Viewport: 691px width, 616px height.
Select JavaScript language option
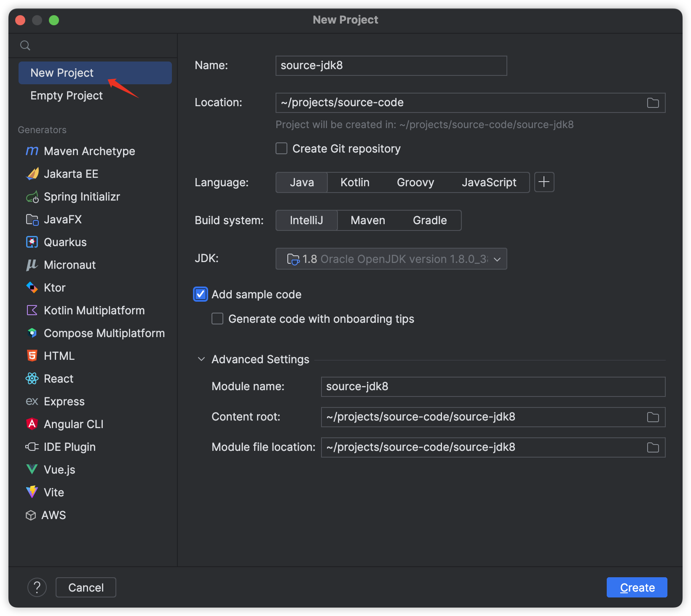[x=489, y=182]
